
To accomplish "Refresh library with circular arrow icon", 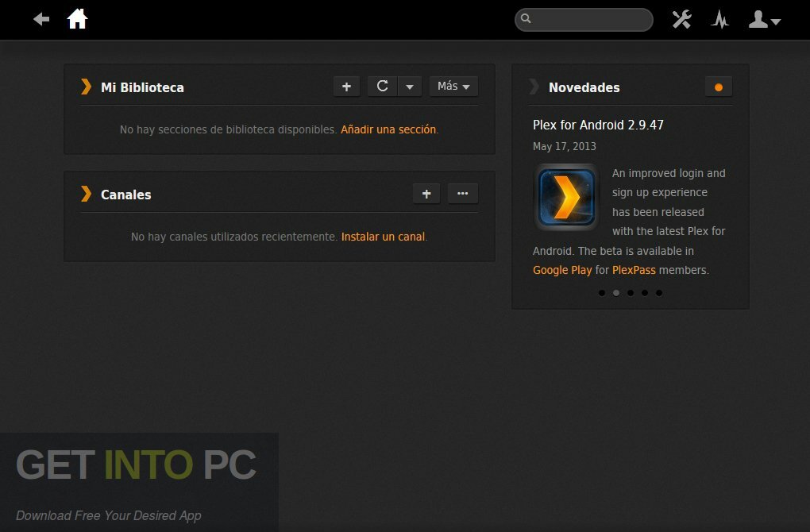I will (382, 87).
